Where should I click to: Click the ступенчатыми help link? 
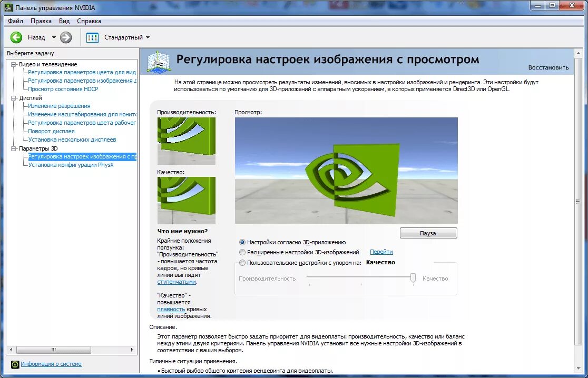177,282
